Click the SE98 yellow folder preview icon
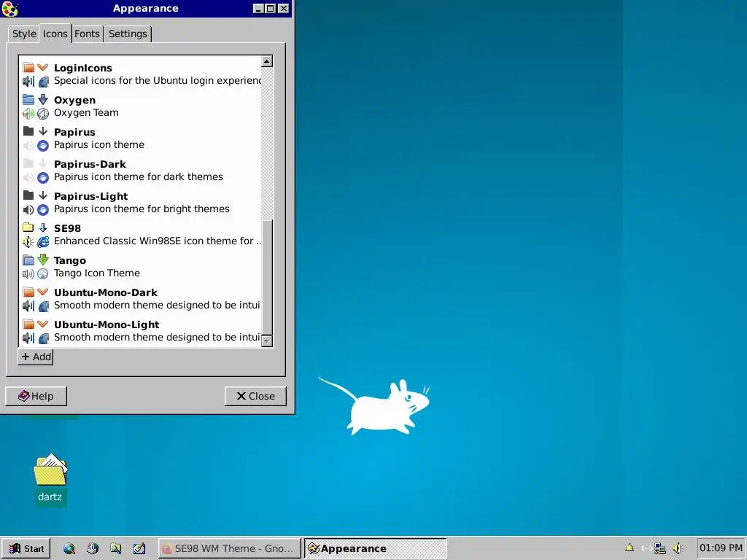The width and height of the screenshot is (747, 560). (x=28, y=227)
